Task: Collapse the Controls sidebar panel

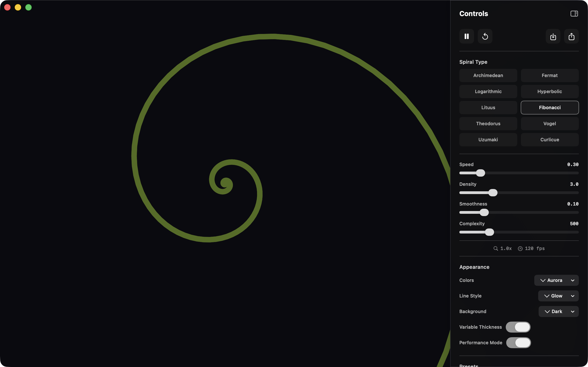Action: pyautogui.click(x=574, y=13)
